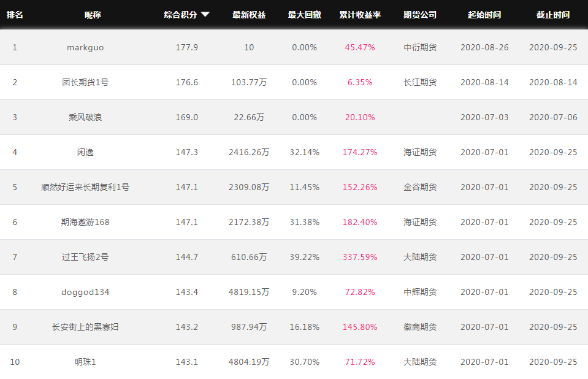The image size is (588, 379).
Task: Select the 31.38% max drawdown cell
Action: (x=305, y=222)
